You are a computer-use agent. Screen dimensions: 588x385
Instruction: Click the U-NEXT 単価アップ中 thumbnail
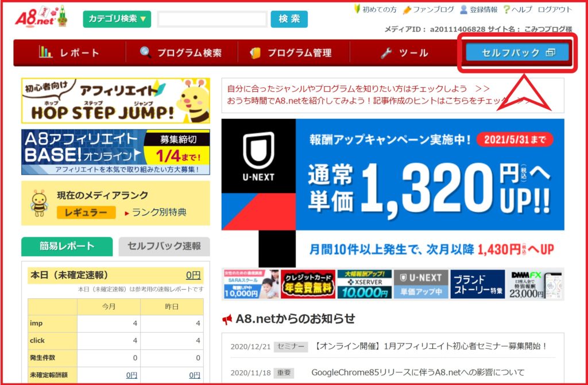tap(421, 284)
